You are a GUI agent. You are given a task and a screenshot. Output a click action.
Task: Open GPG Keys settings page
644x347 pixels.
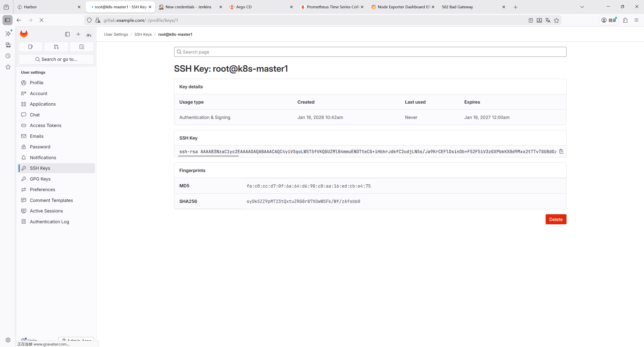40,179
